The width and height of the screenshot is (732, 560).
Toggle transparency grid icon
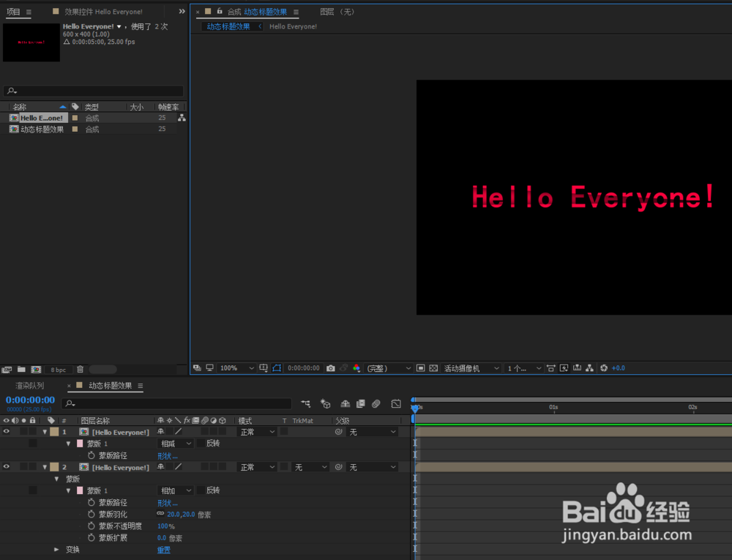pyautogui.click(x=433, y=367)
